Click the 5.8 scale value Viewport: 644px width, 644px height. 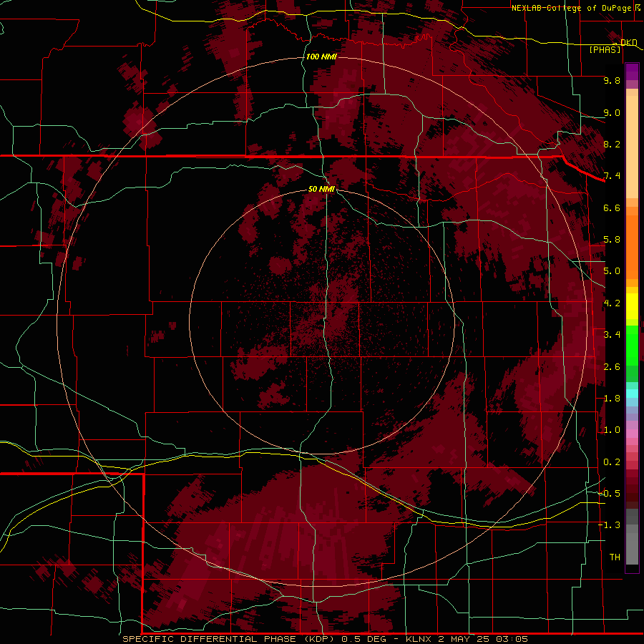tap(612, 240)
